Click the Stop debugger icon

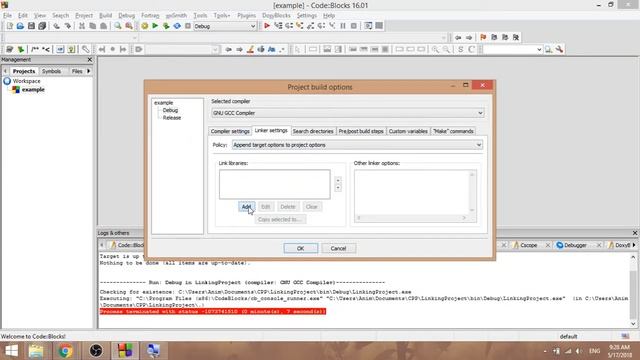point(354,26)
